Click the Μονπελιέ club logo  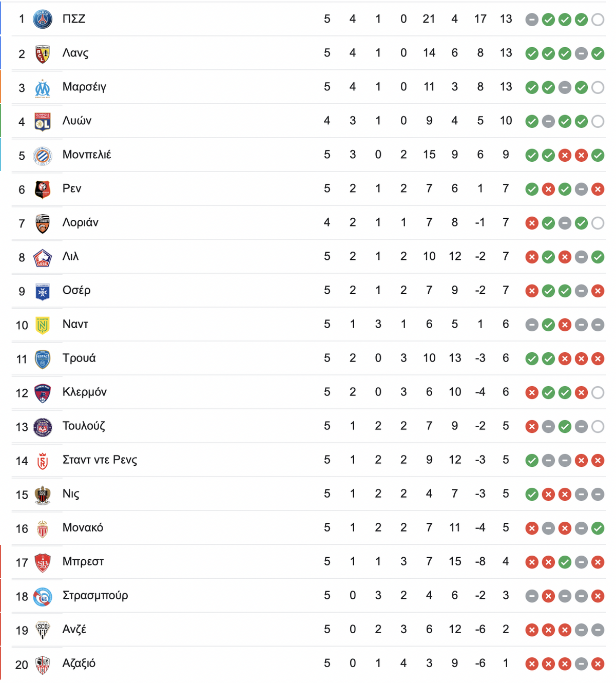pyautogui.click(x=43, y=155)
